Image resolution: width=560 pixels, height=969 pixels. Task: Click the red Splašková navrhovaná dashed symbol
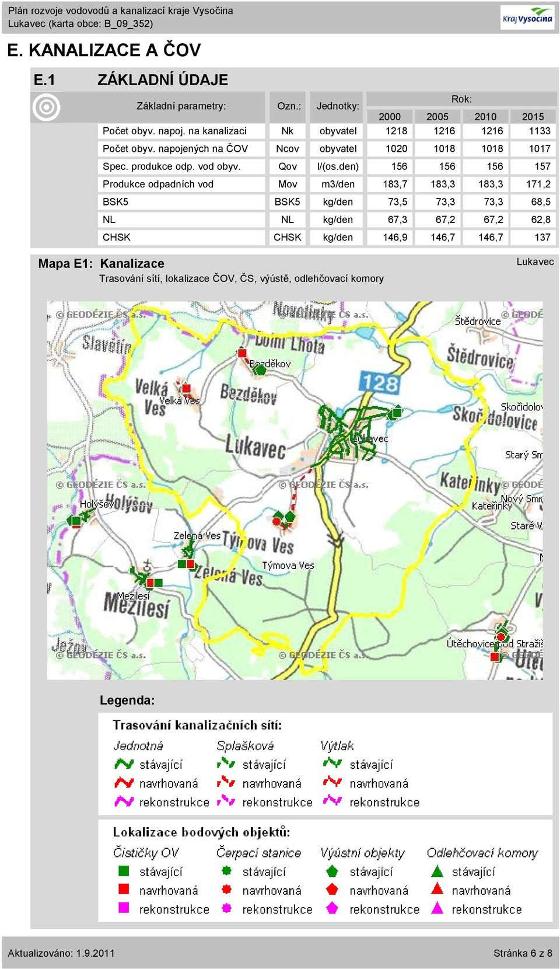pyautogui.click(x=226, y=782)
